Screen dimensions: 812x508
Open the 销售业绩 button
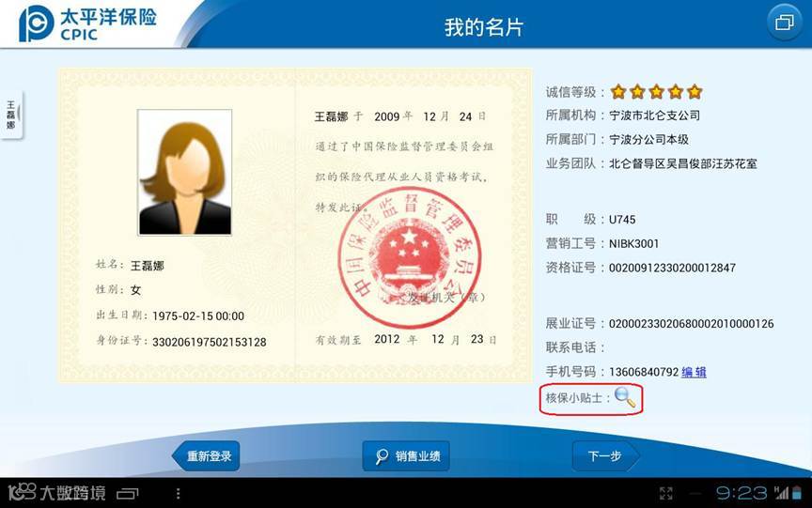pyautogui.click(x=406, y=455)
